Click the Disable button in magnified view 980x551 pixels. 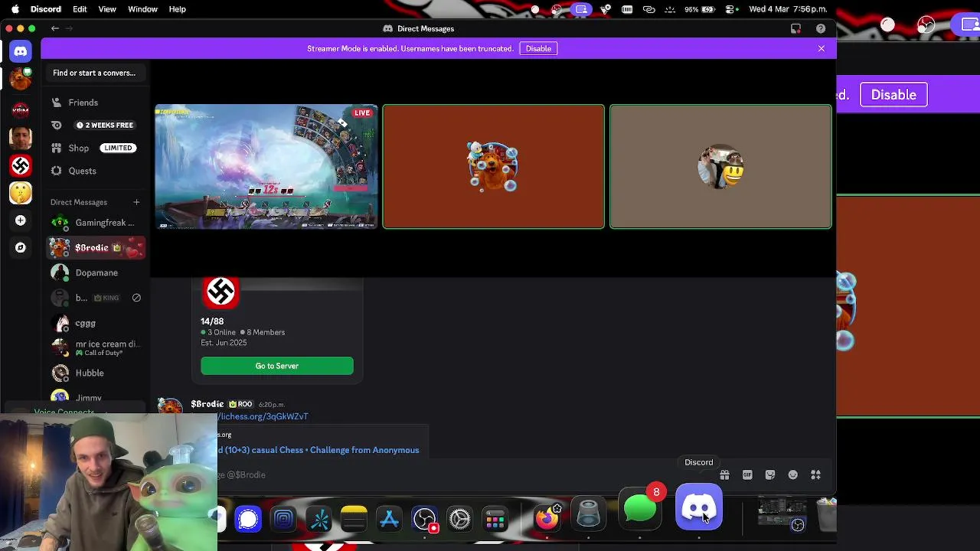point(893,95)
